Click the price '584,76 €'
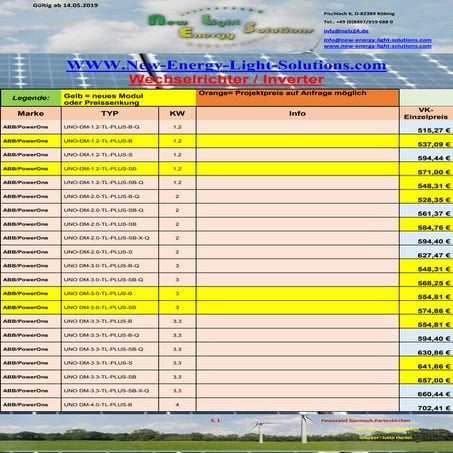This screenshot has height=453, width=453. (434, 227)
